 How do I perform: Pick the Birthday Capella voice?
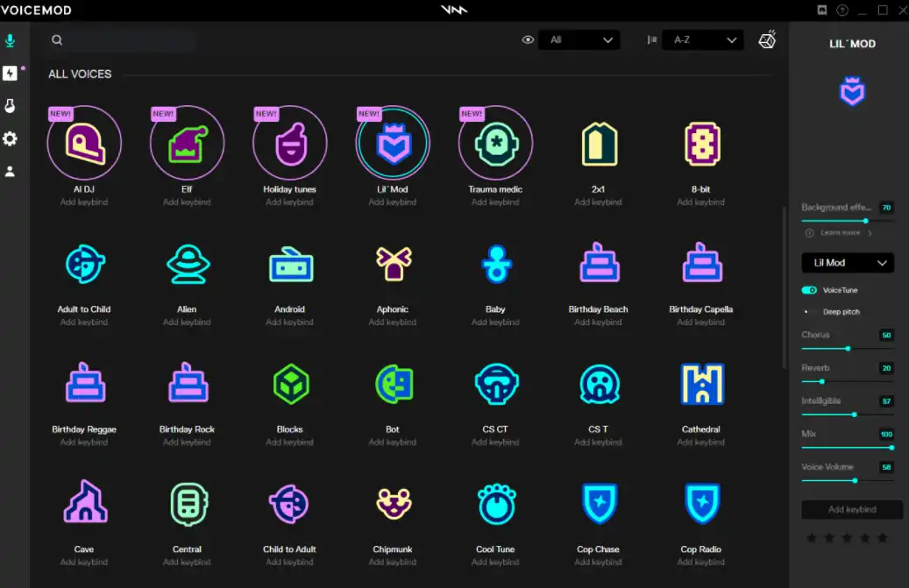702,262
